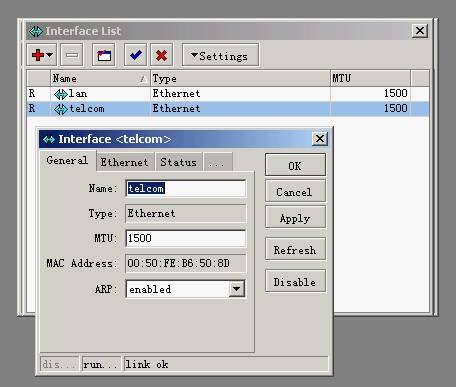Click the Name field containing telcom
This screenshot has height=387, width=456.
click(186, 188)
